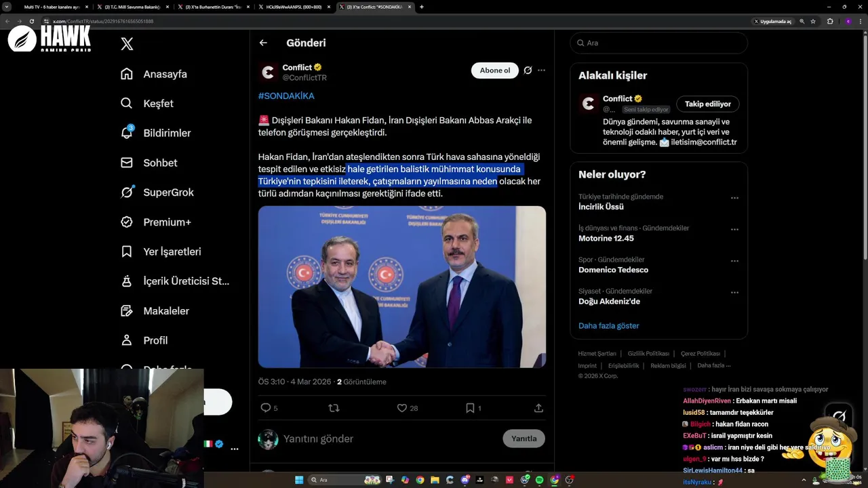This screenshot has height=488, width=868.
Task: Open more options for the Motorine 12.45 trend
Action: pyautogui.click(x=734, y=229)
